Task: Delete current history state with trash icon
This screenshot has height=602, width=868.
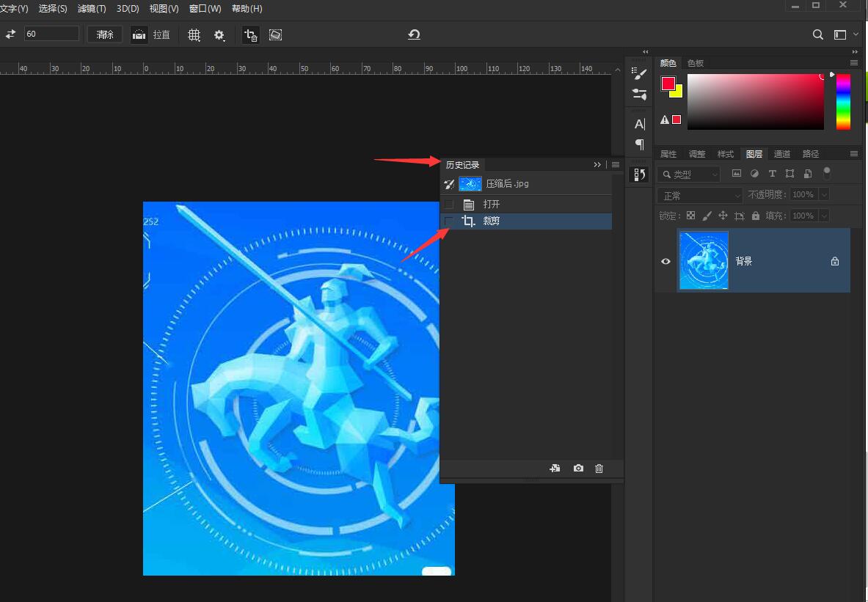Action: (599, 469)
